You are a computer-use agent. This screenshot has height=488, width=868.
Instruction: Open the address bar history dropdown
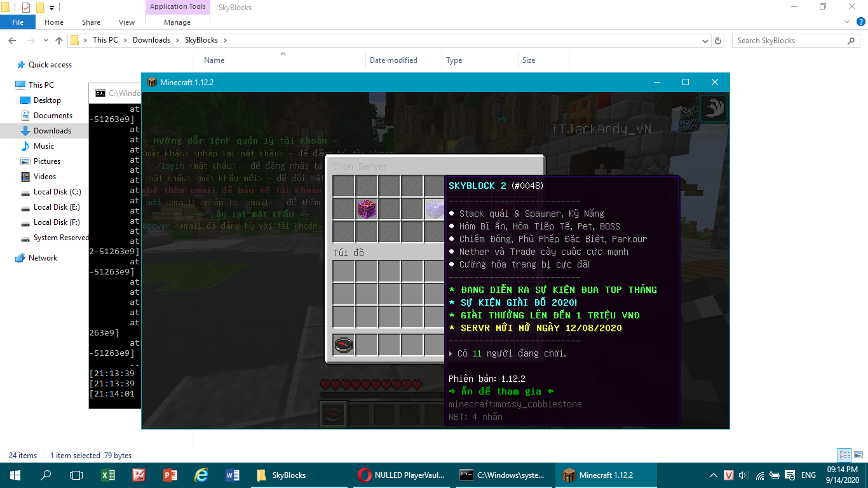tap(705, 41)
